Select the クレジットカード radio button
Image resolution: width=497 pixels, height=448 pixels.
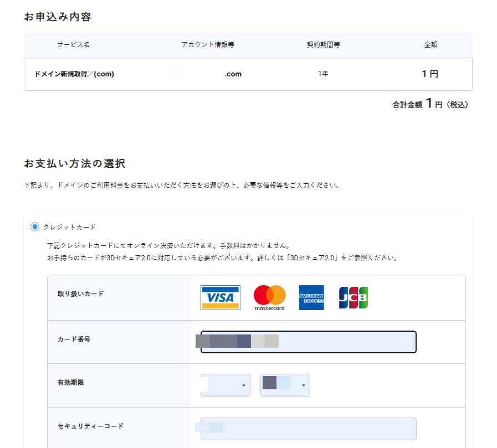(35, 226)
